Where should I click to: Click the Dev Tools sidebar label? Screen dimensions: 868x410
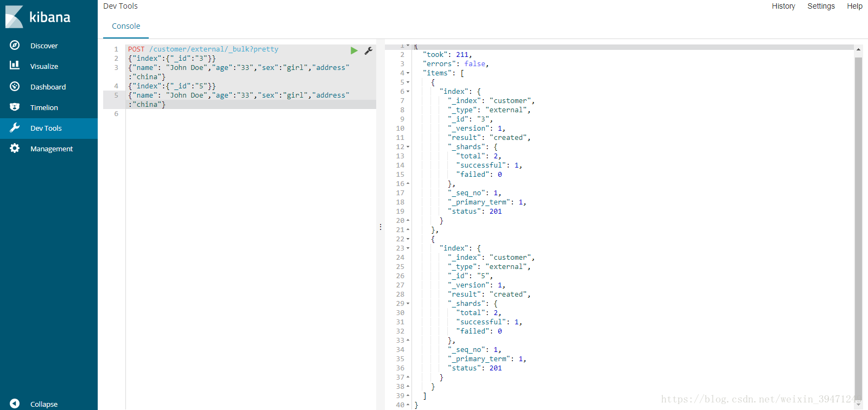46,129
